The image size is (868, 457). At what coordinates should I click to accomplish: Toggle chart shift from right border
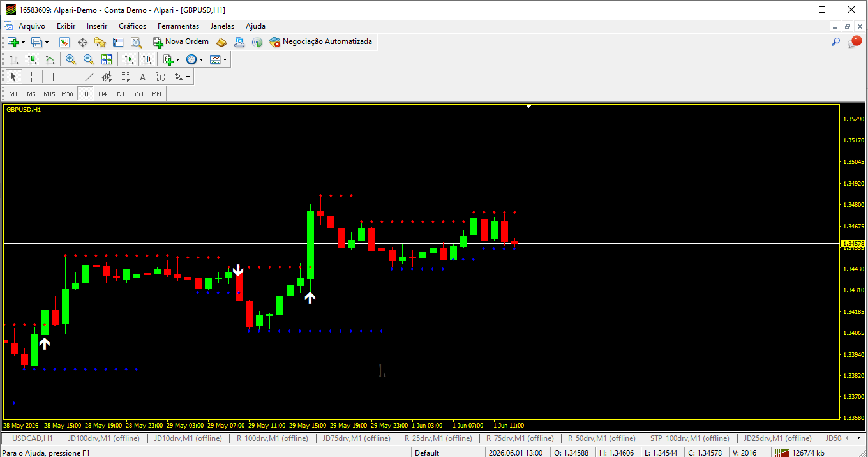pyautogui.click(x=147, y=59)
